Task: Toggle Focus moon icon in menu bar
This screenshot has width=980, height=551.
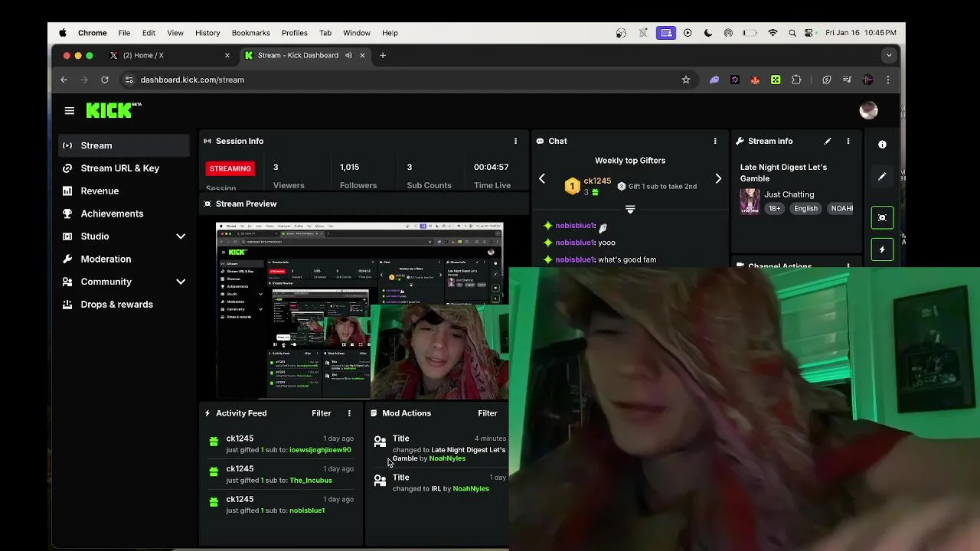Action: 707,33
